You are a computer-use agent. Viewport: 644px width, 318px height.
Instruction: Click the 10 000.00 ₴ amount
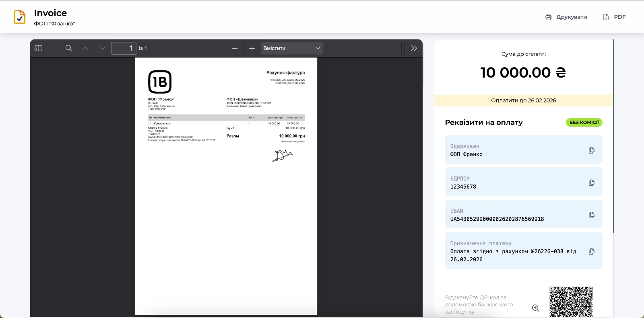pos(523,72)
